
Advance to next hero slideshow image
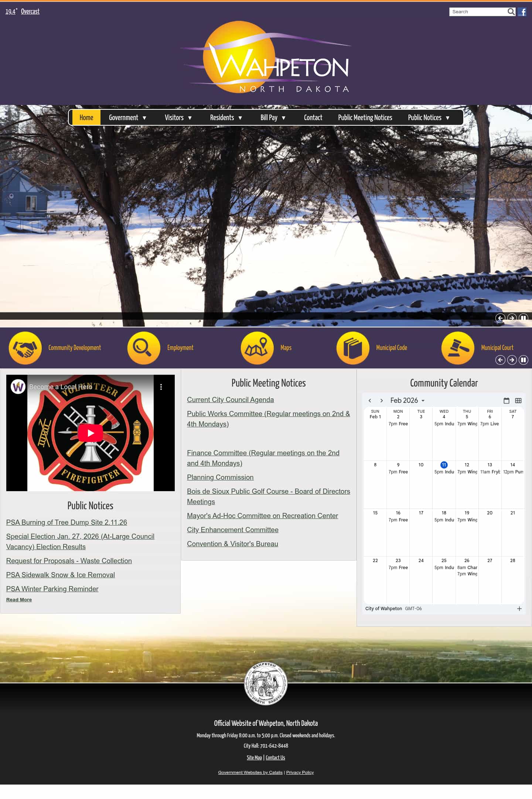[x=512, y=318]
